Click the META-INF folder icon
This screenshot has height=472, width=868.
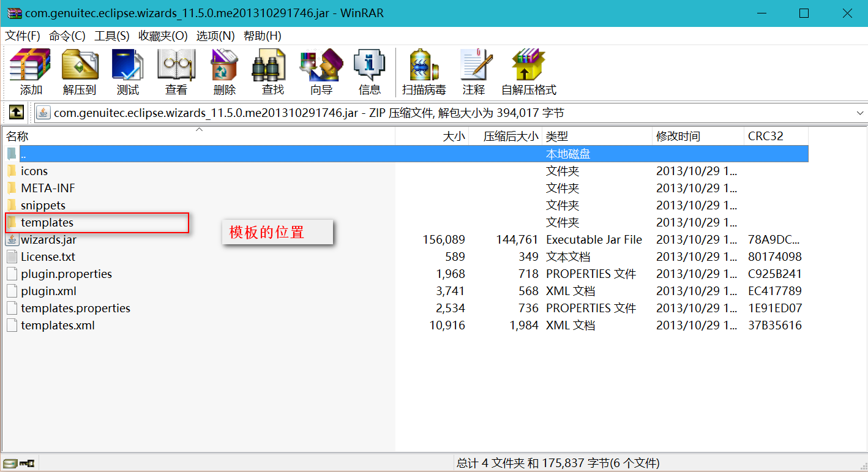12,188
